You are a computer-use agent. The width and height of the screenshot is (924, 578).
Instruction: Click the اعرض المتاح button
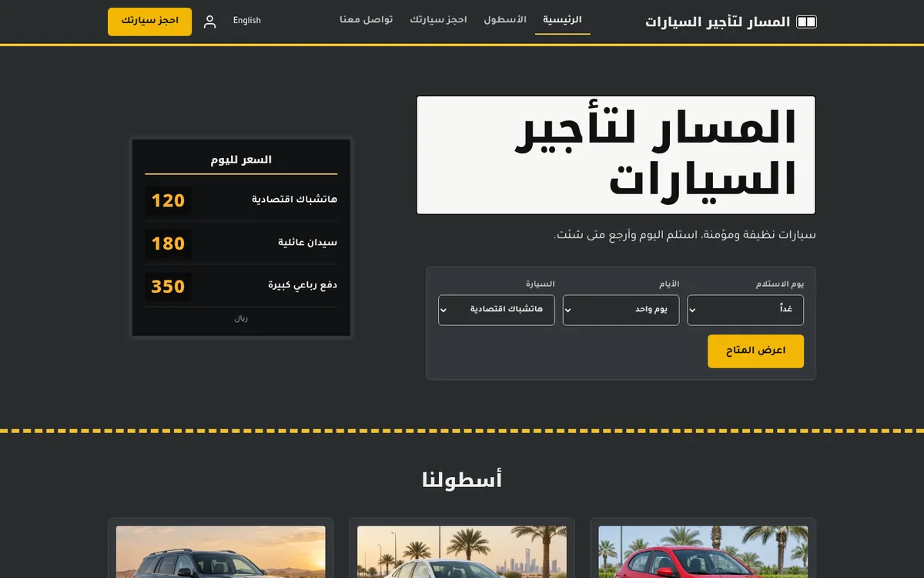point(756,351)
